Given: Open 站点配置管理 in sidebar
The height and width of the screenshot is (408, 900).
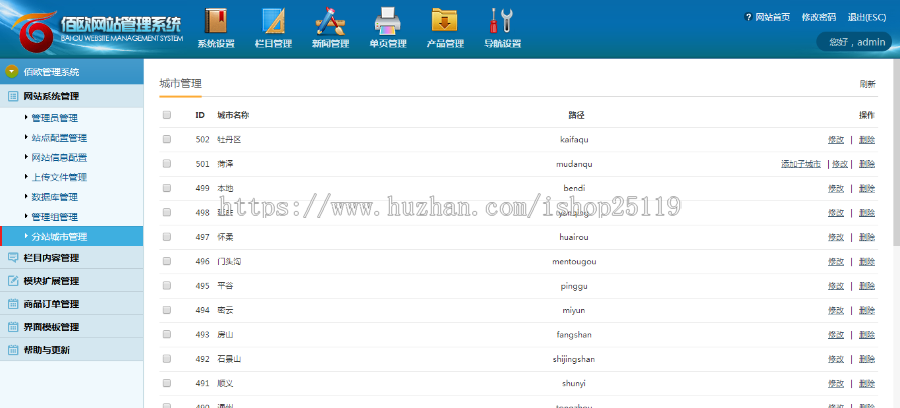Looking at the screenshot, I should [x=59, y=138].
